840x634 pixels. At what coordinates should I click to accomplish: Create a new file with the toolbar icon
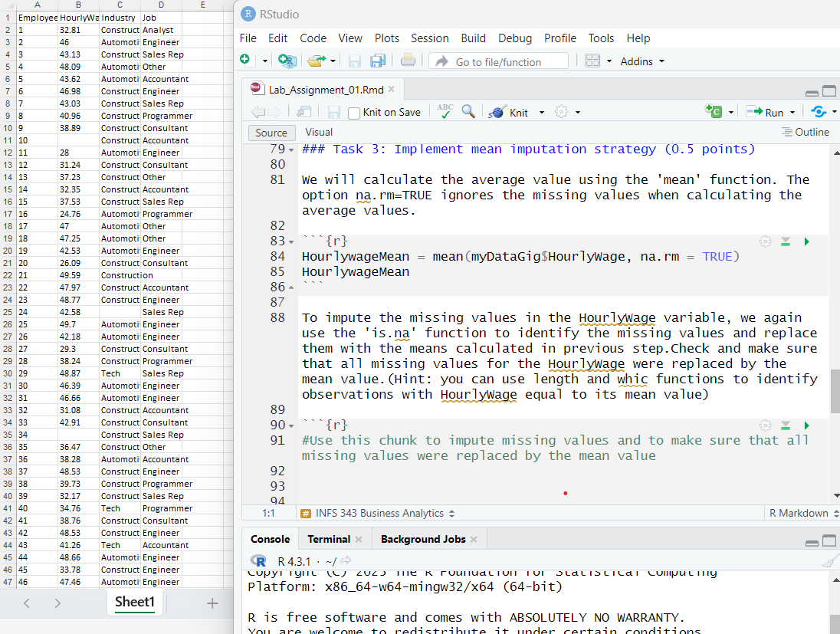pyautogui.click(x=244, y=61)
